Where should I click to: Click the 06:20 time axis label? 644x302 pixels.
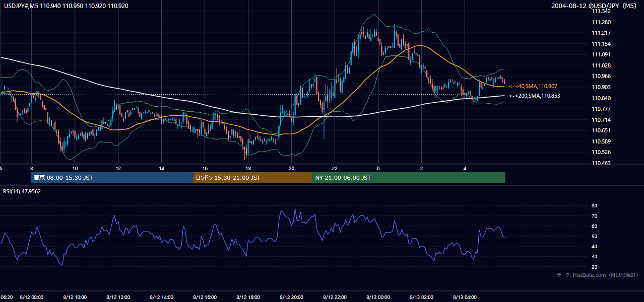[7, 297]
